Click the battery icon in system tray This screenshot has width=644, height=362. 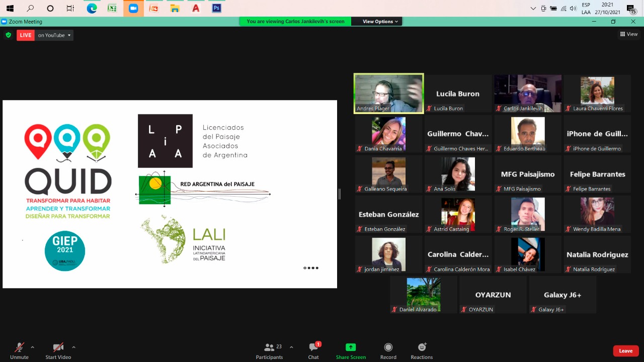pyautogui.click(x=553, y=9)
